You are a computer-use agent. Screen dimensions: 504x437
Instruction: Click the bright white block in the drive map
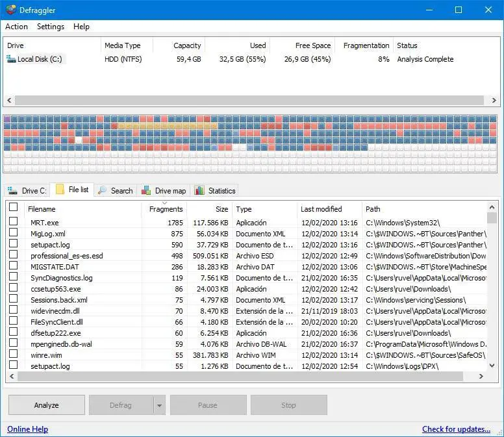coord(79,140)
